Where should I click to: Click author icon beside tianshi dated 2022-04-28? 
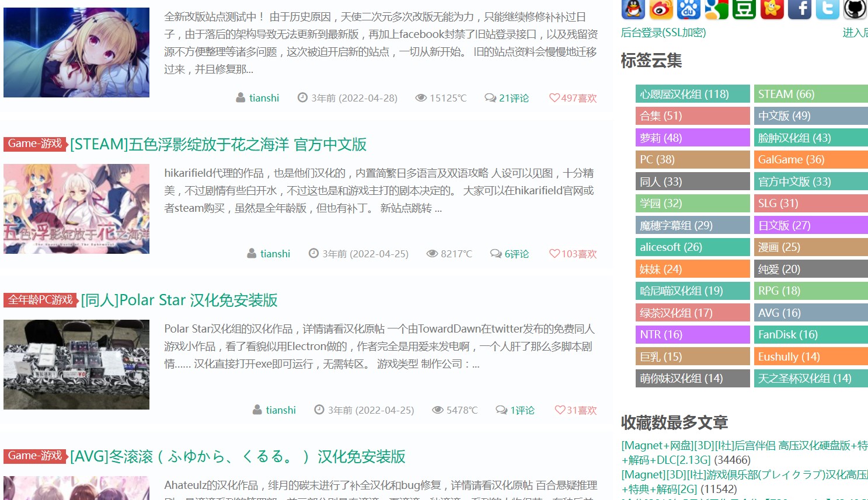240,98
